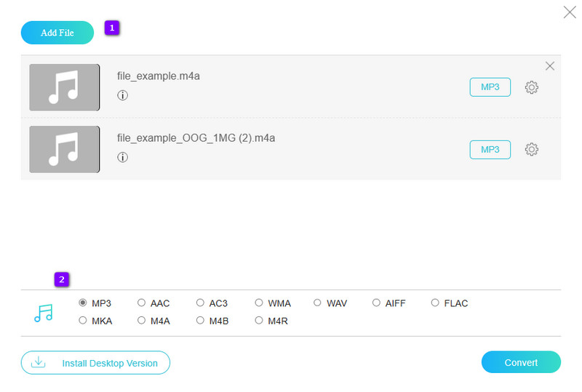Open MP3 format selector for file_example.m4a
Viewport: 582px width, 392px height.
(490, 87)
